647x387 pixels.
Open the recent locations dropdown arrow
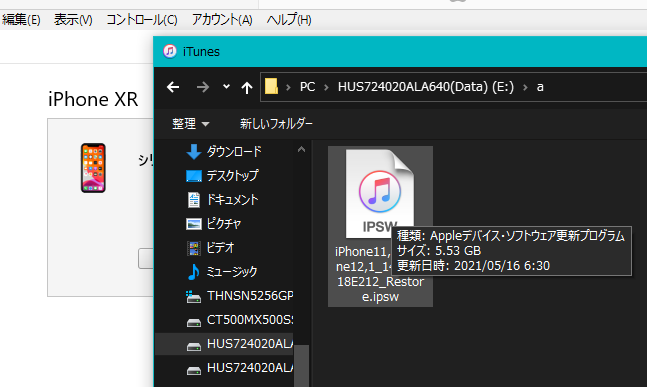pos(226,87)
